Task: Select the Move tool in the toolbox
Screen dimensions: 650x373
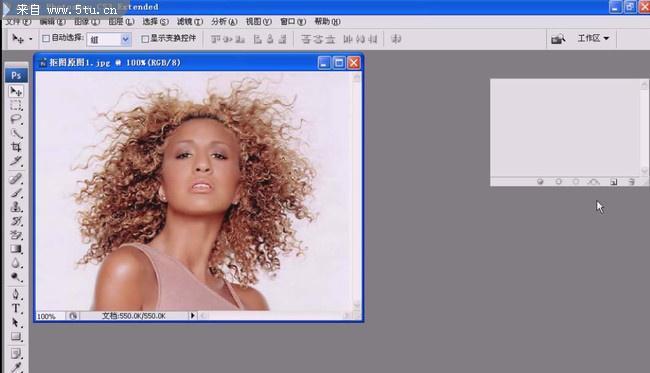Action: point(16,92)
